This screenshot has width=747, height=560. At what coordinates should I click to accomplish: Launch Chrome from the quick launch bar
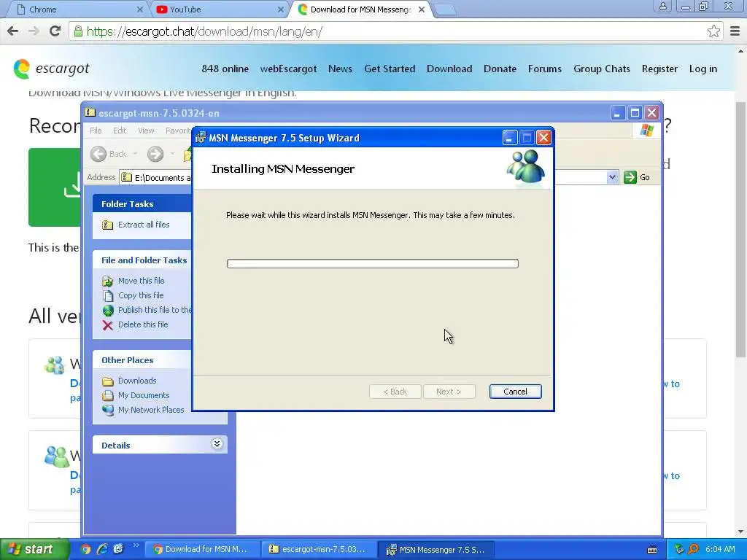[85, 549]
